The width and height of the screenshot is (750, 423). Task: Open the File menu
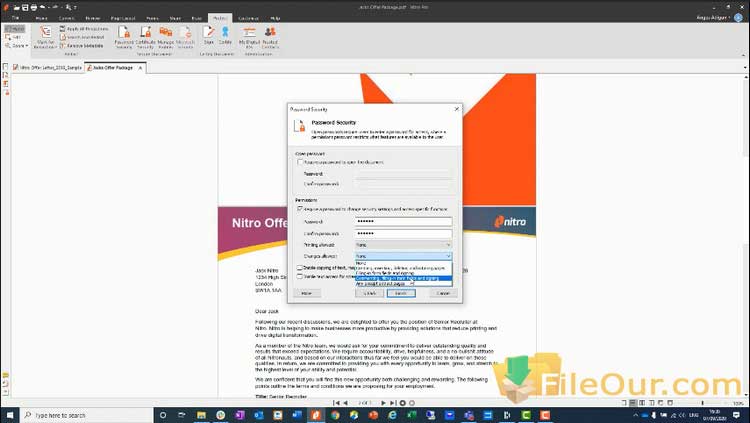coord(15,18)
